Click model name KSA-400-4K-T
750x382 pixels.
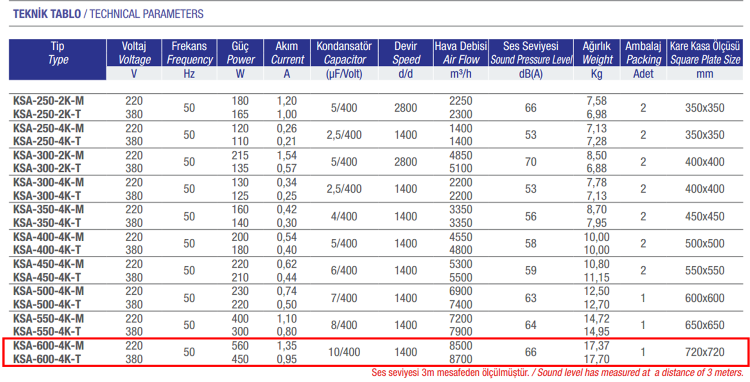[47, 250]
